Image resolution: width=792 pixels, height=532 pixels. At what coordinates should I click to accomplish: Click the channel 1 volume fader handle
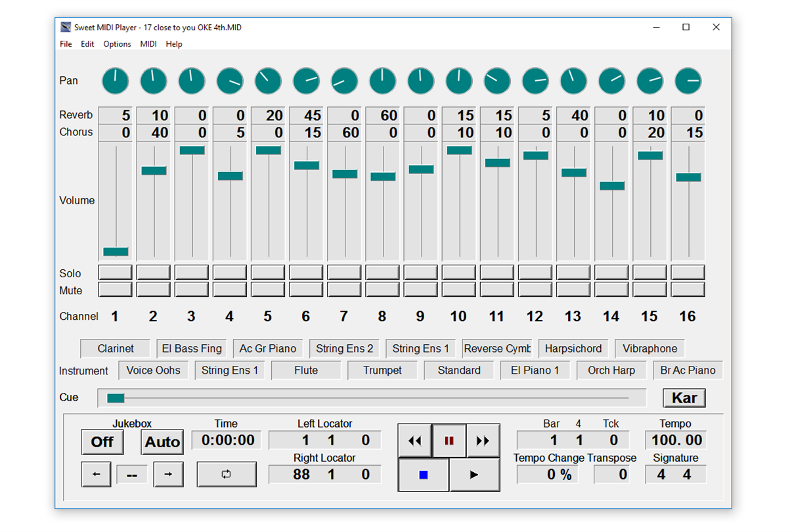(x=116, y=252)
